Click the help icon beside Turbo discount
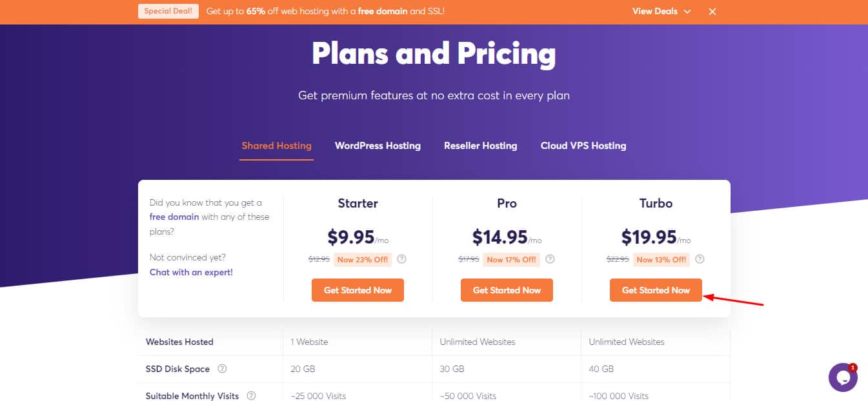 (x=700, y=259)
